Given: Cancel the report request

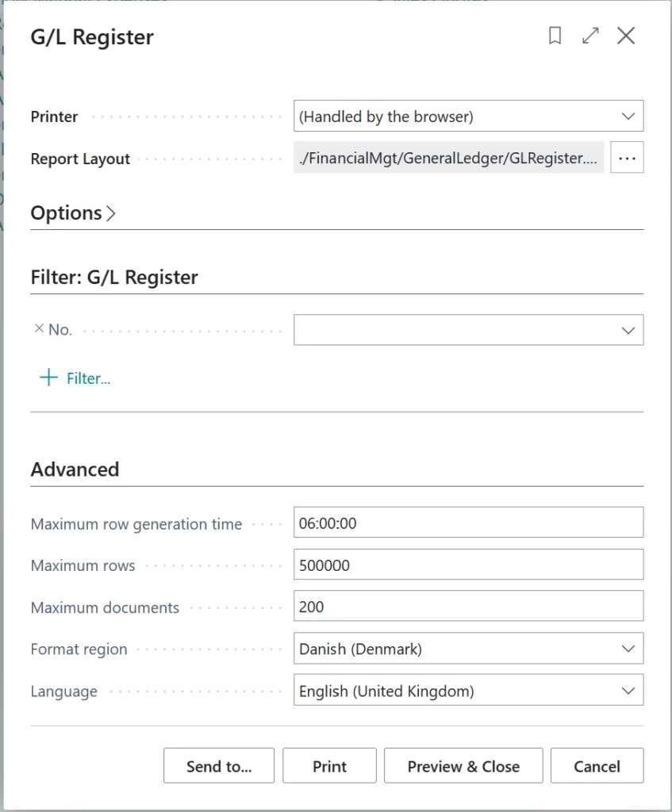Looking at the screenshot, I should click(x=597, y=765).
